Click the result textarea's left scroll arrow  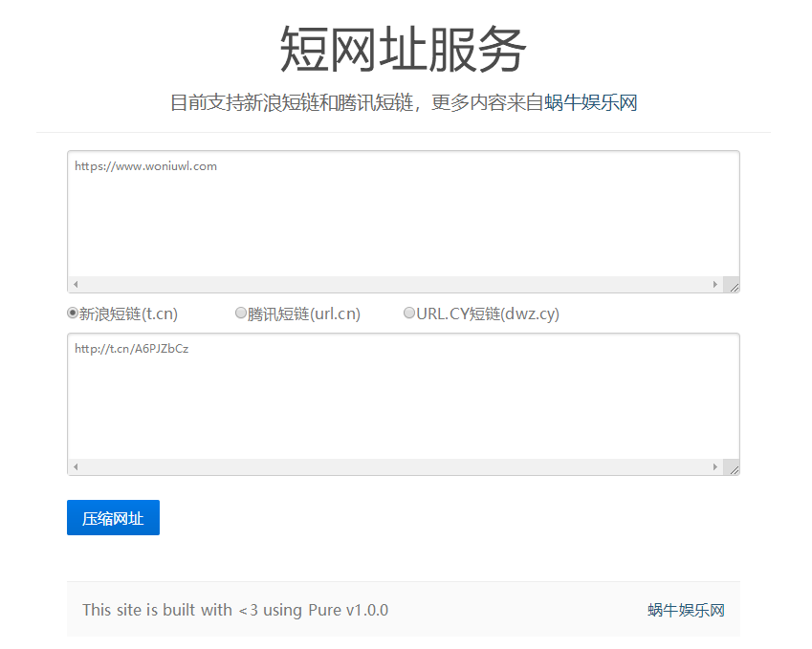coord(76,466)
